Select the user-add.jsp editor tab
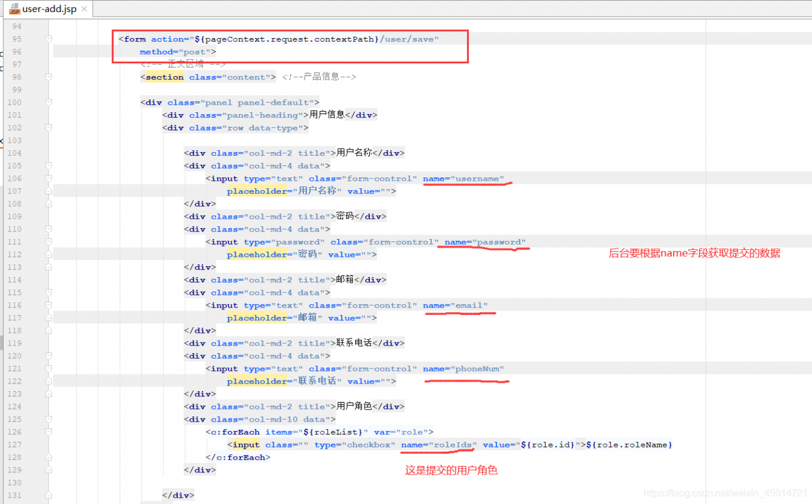 [x=47, y=10]
